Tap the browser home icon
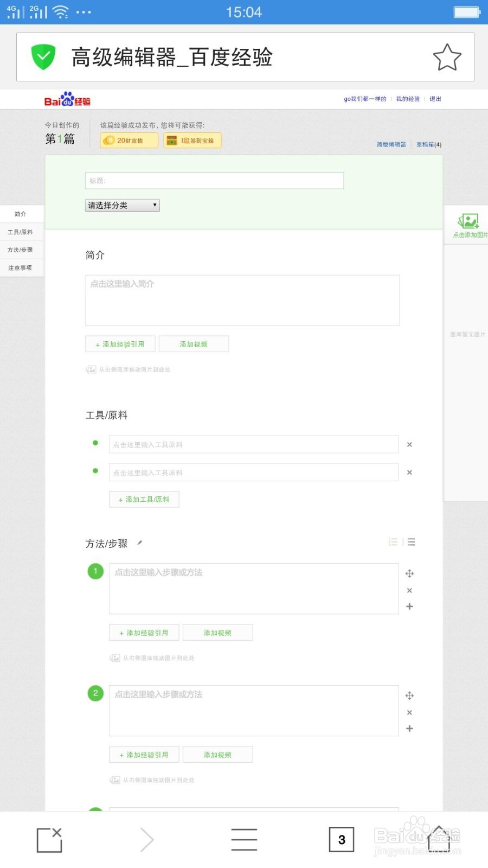The width and height of the screenshot is (488, 868). coord(439,840)
